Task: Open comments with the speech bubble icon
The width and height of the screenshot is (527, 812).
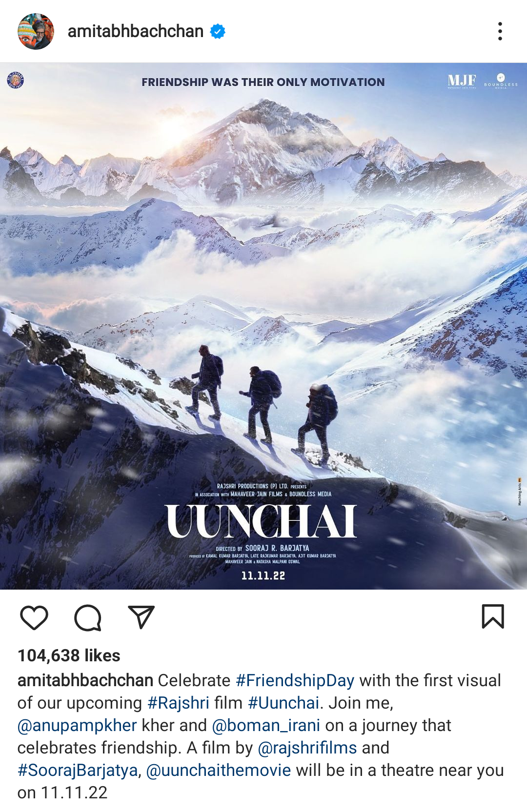Action: [x=88, y=617]
